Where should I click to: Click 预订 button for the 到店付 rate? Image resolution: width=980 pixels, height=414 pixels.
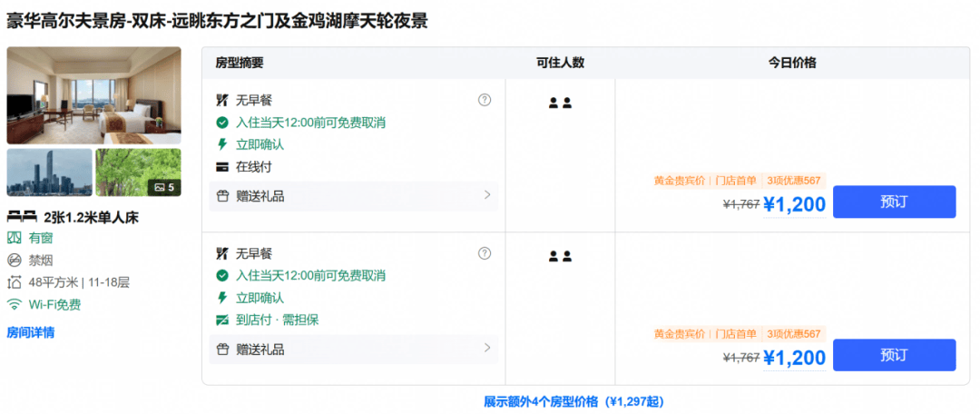click(x=894, y=355)
